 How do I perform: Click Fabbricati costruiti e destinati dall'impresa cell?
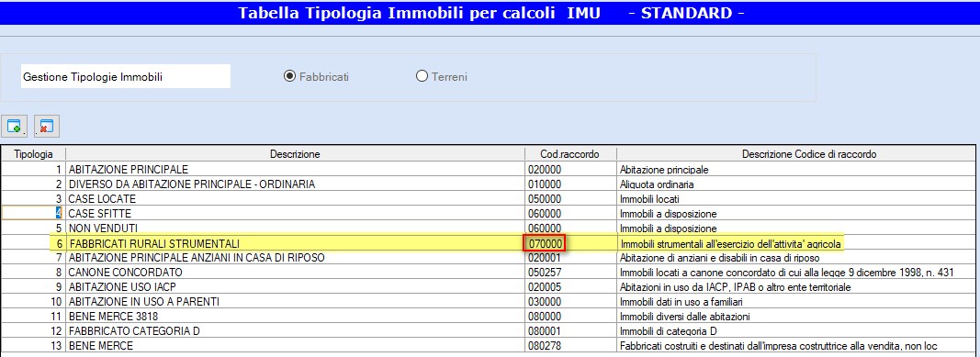click(795, 346)
